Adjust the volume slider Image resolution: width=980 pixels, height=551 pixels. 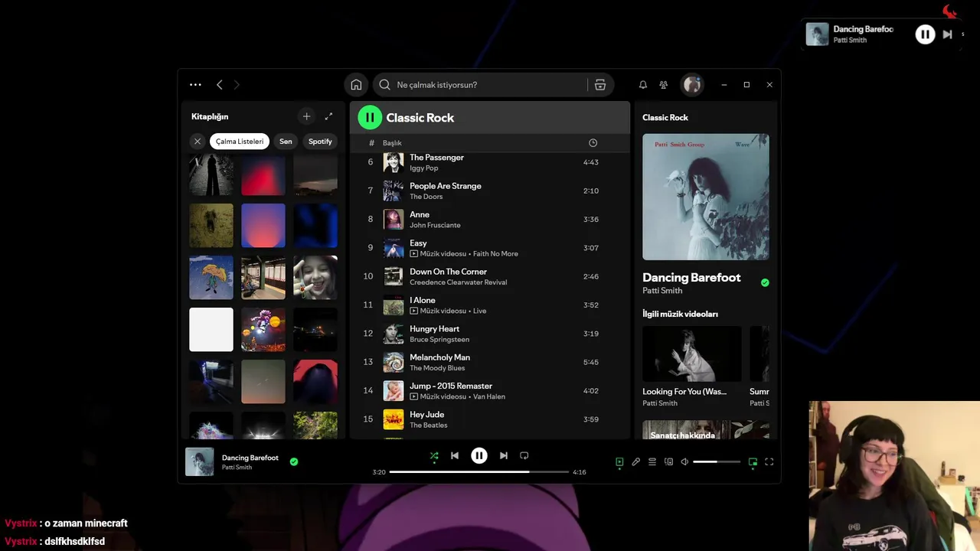click(717, 462)
